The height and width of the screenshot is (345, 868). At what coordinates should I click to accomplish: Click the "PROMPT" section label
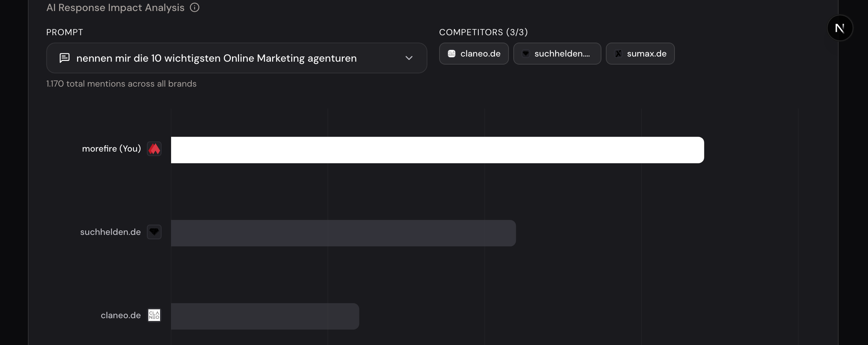[x=65, y=32]
